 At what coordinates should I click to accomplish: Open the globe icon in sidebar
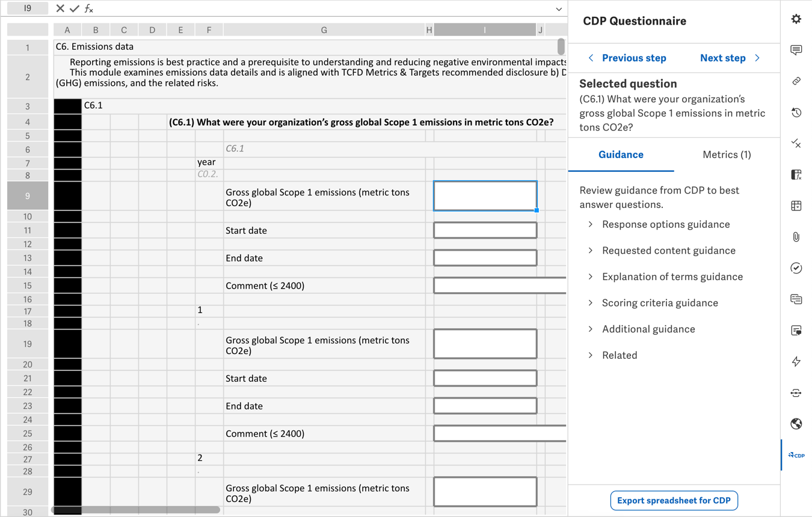(x=796, y=424)
